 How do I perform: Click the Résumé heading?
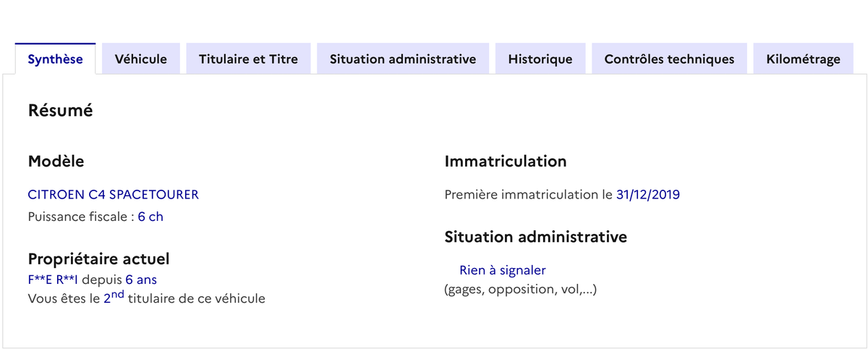tap(60, 111)
